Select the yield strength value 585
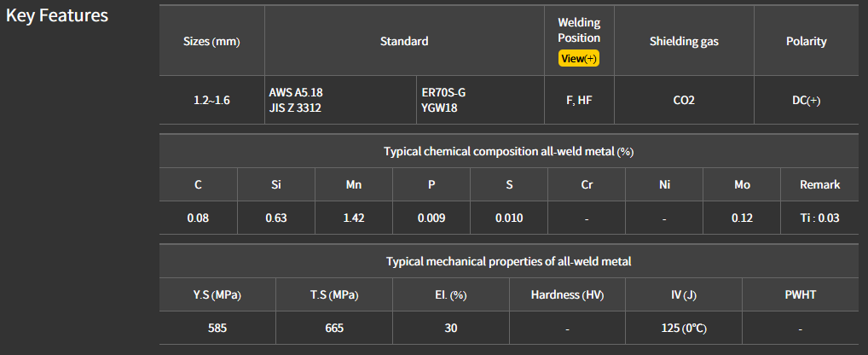The height and width of the screenshot is (355, 868). tap(217, 328)
